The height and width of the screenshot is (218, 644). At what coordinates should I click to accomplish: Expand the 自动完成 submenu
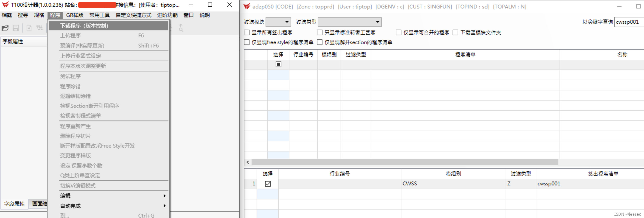point(108,206)
